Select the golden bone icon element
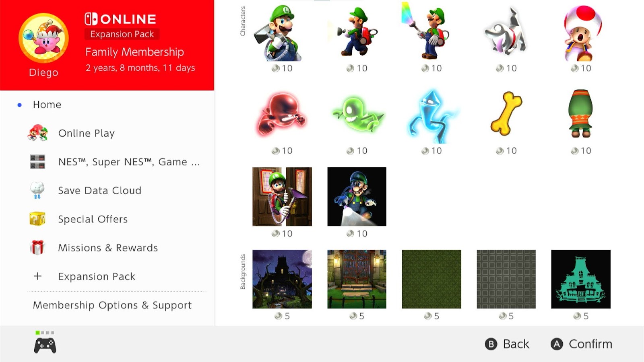Screen dimensions: 644x362 [x=506, y=114]
